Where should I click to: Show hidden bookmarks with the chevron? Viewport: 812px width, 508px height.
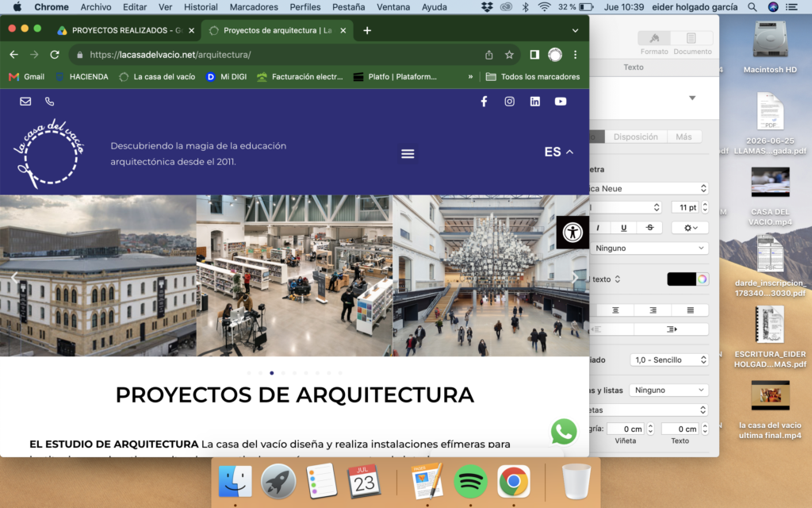point(470,77)
